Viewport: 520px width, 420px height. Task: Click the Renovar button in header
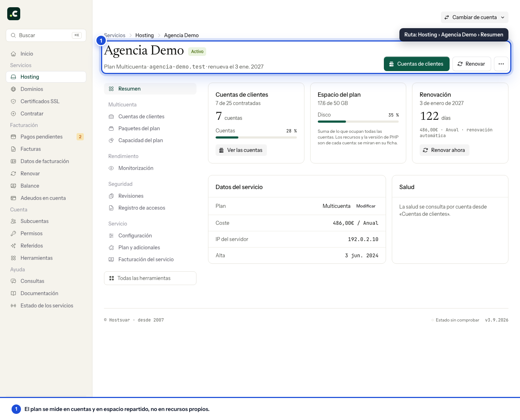472,64
